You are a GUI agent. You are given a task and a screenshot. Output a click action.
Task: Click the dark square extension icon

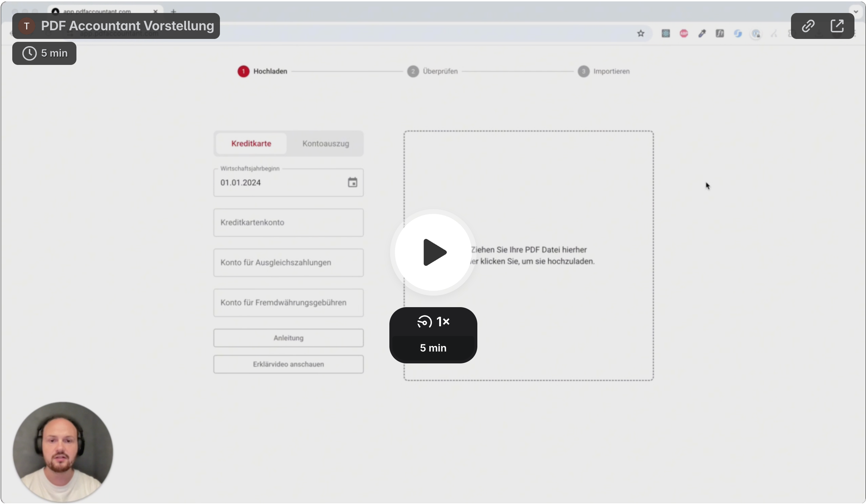720,34
